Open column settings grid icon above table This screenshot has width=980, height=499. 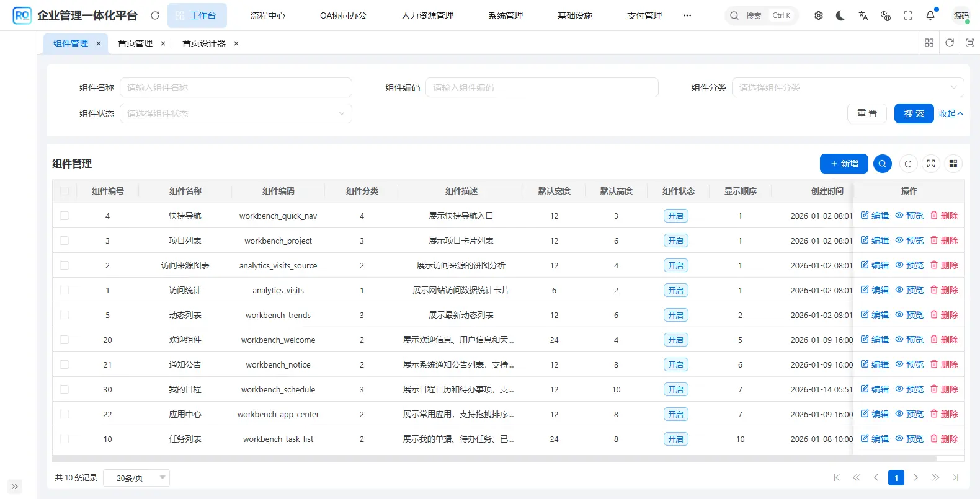(953, 164)
